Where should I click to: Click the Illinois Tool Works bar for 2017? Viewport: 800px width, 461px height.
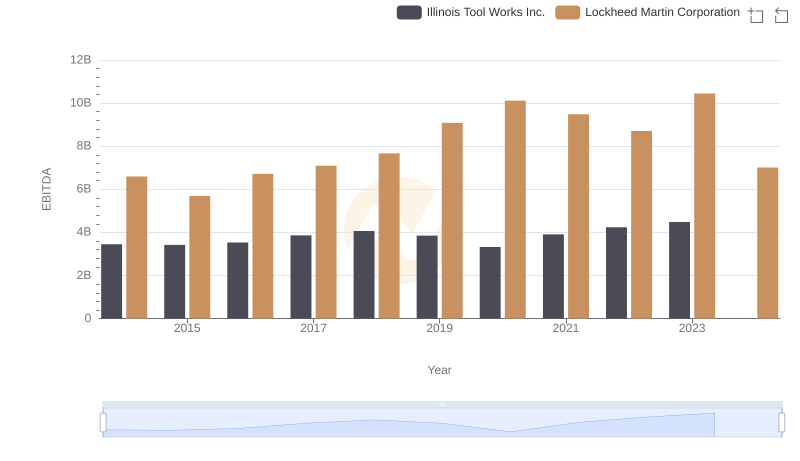[301, 277]
